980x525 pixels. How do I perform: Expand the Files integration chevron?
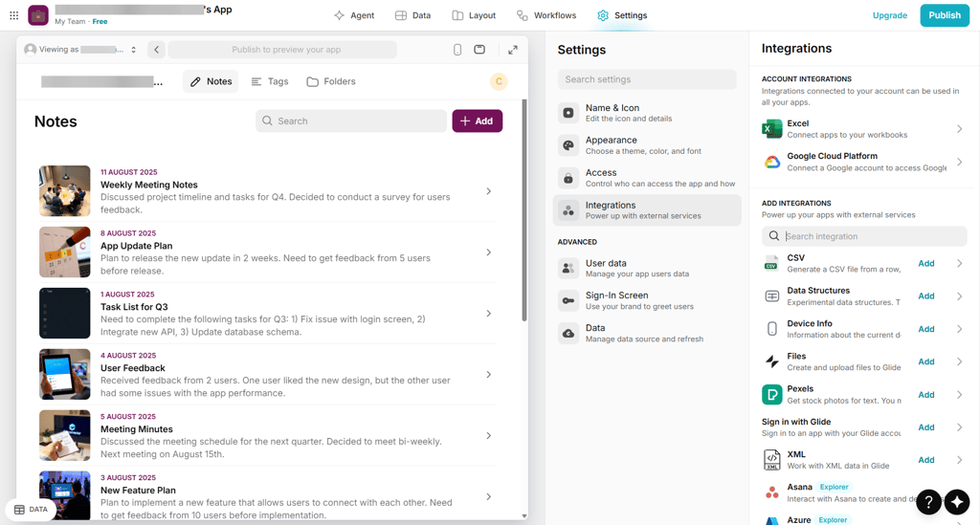[959, 361]
